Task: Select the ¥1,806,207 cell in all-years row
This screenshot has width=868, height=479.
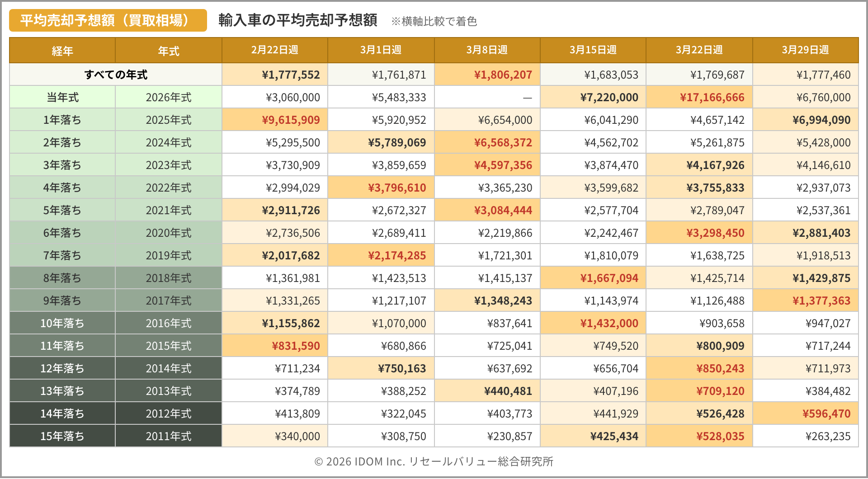Action: pyautogui.click(x=503, y=75)
